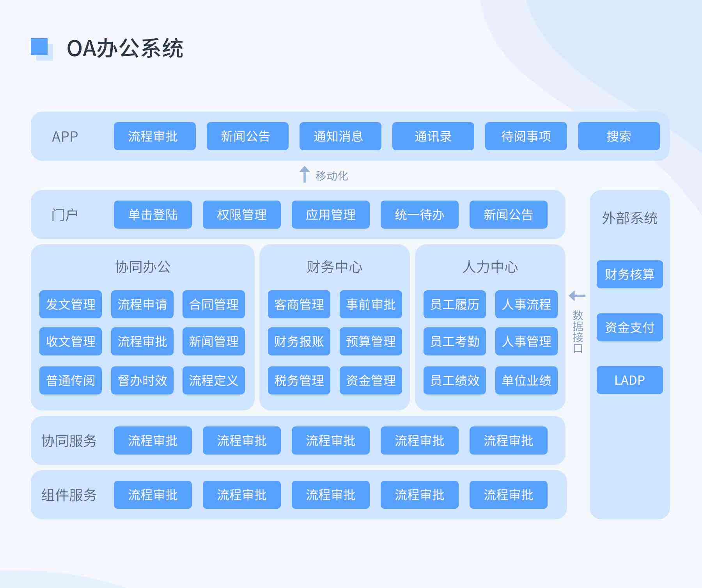Select the 员工履历 block
Viewport: 702px width, 588px height.
tap(455, 304)
